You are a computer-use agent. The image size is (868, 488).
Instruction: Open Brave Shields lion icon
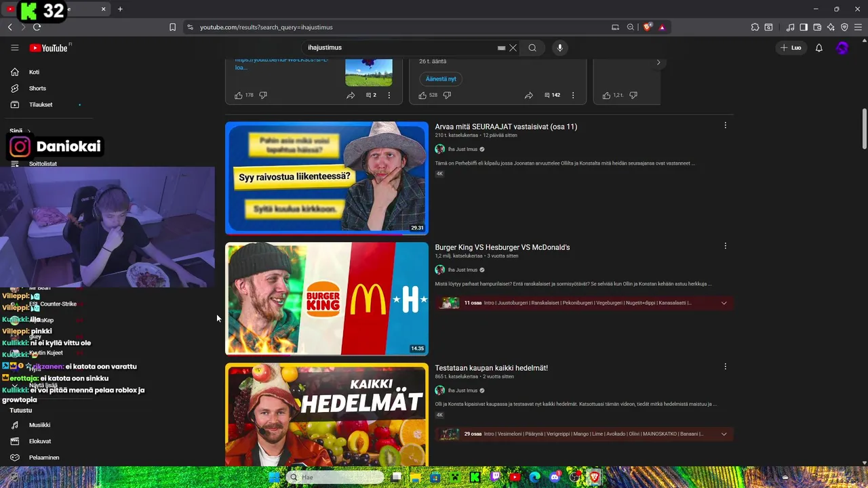pyautogui.click(x=648, y=27)
